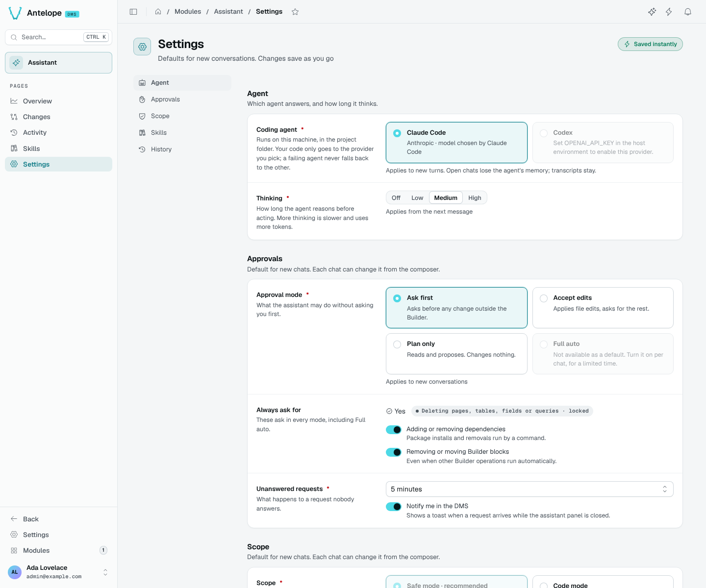Click the Saved instantly badge

(x=650, y=44)
